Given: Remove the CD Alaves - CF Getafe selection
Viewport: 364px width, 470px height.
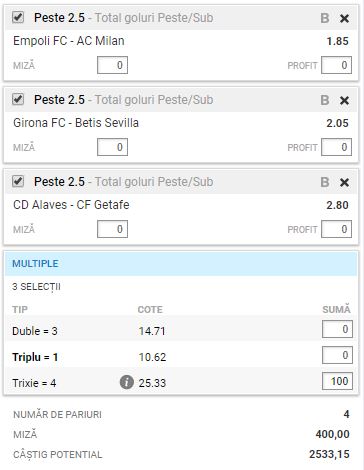Looking at the screenshot, I should [344, 182].
